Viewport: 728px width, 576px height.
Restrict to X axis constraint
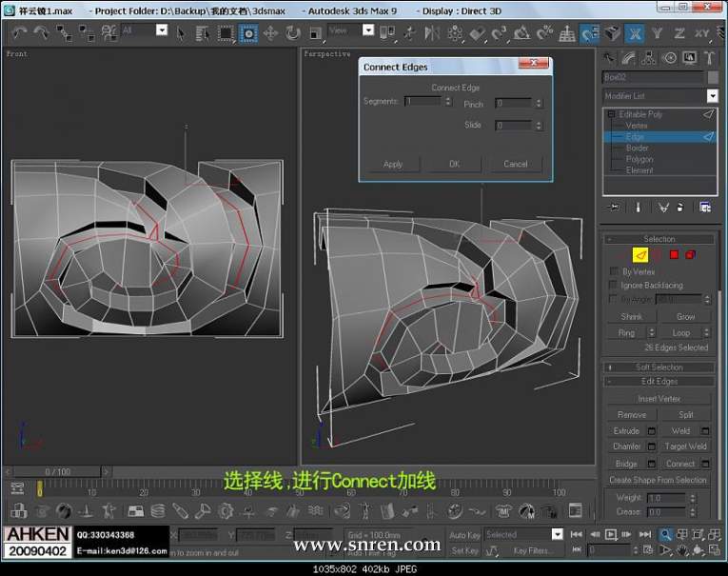point(635,33)
